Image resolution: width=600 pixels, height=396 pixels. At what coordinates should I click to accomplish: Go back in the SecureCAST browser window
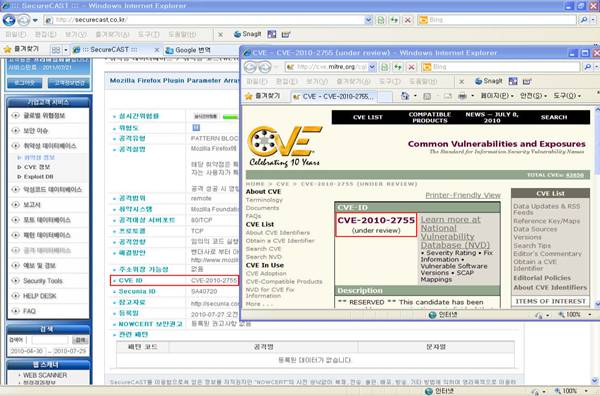click(9, 20)
